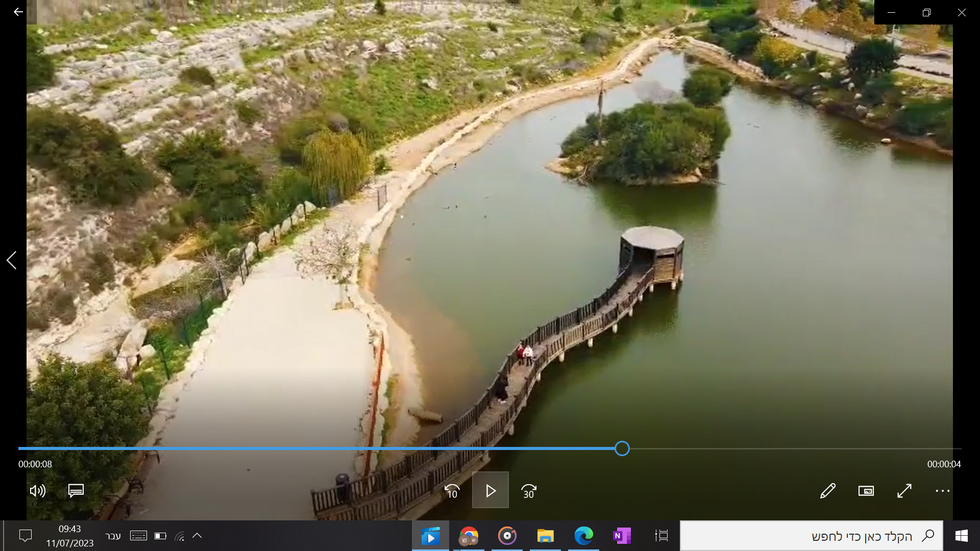Click the elapsed time 00:00:08
Viewport: 980px width, 551px height.
35,464
